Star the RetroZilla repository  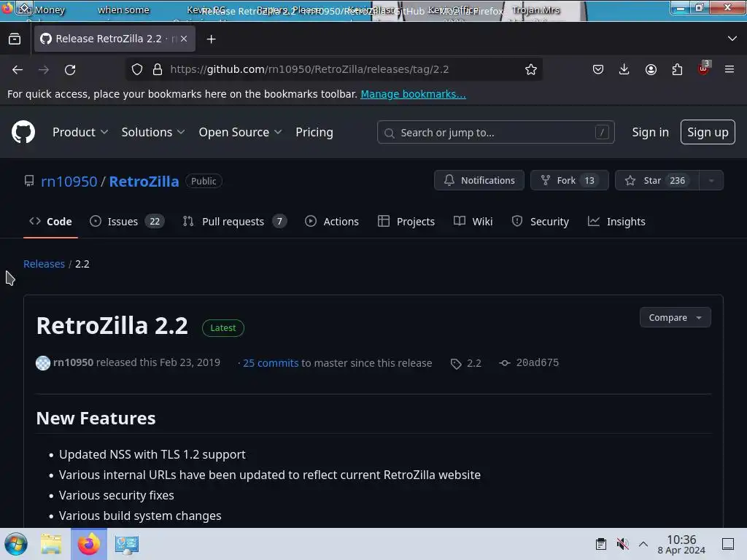[657, 181]
